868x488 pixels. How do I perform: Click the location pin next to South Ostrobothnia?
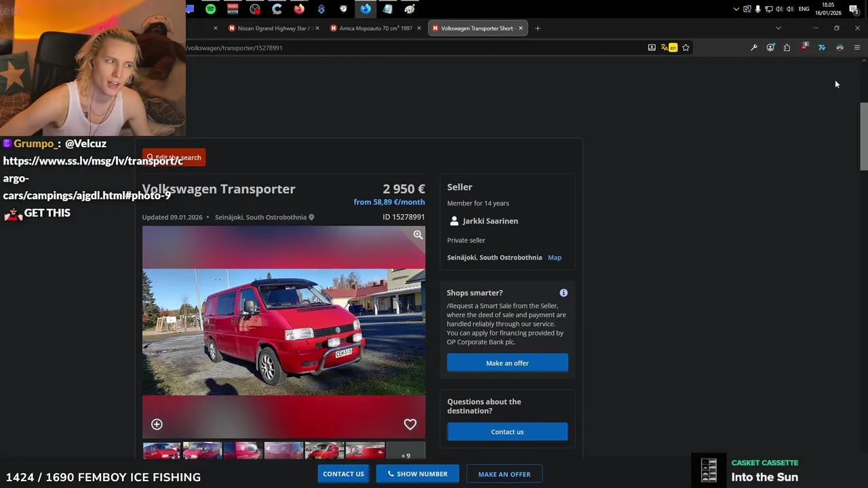coord(312,218)
